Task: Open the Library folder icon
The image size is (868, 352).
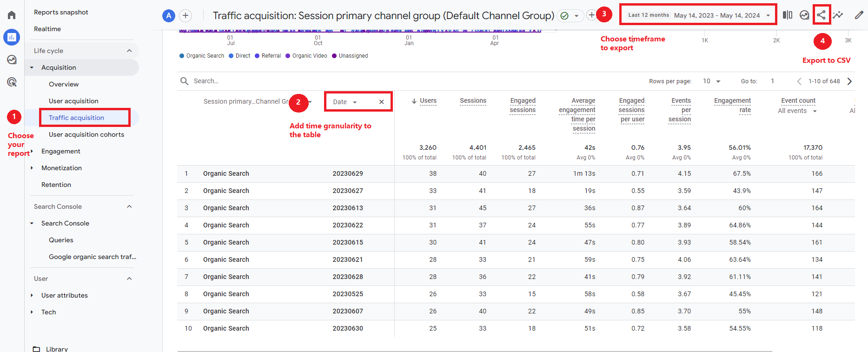Action: 36,349
